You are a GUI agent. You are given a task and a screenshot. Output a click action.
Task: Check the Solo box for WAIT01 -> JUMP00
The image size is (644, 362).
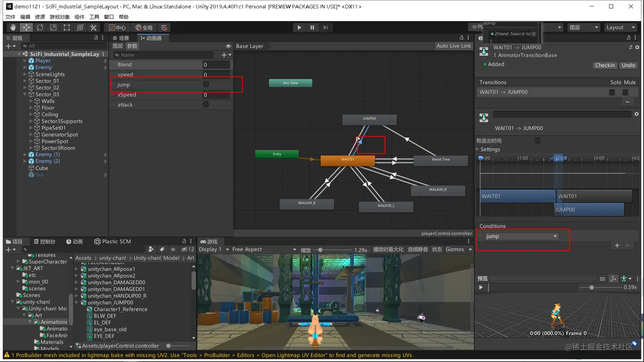612,92
